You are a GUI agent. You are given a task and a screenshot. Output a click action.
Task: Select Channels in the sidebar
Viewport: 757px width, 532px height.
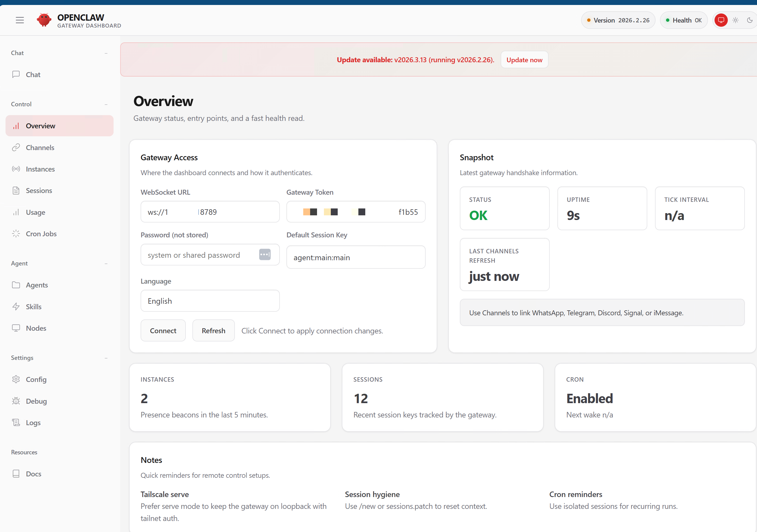pyautogui.click(x=40, y=147)
